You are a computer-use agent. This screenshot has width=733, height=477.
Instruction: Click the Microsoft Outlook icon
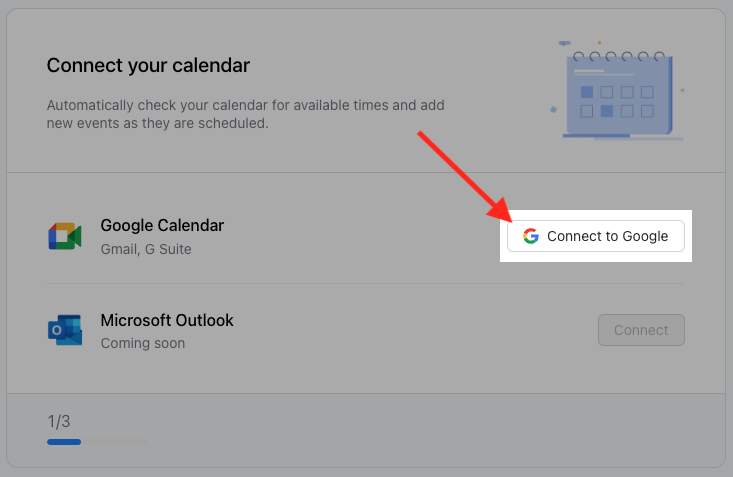(x=65, y=330)
